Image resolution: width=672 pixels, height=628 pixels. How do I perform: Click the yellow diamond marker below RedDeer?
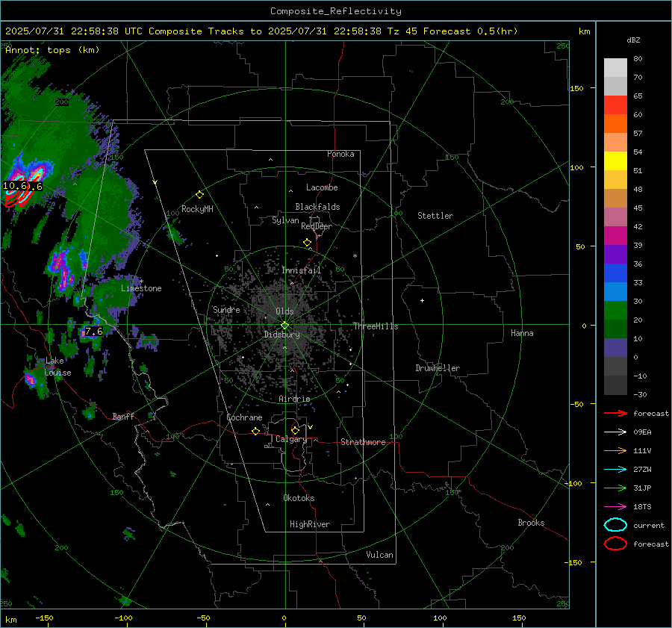click(x=307, y=243)
